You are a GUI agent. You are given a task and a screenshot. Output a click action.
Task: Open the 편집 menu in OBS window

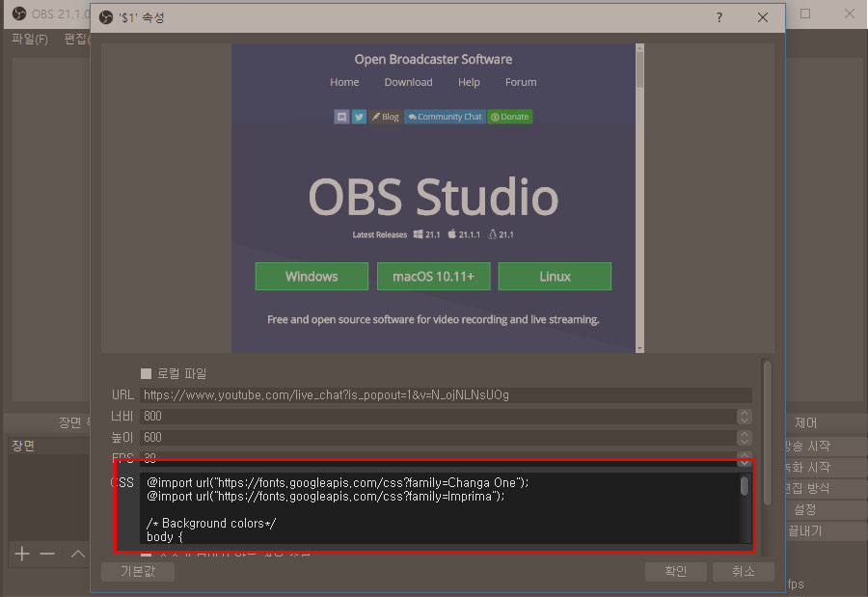pyautogui.click(x=74, y=40)
